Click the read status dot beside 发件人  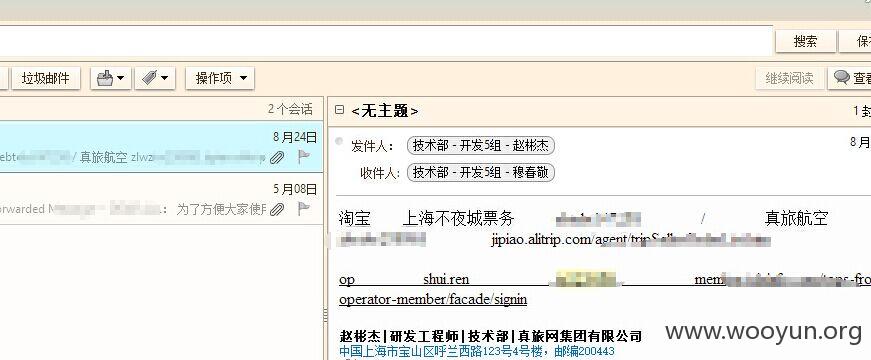(339, 142)
